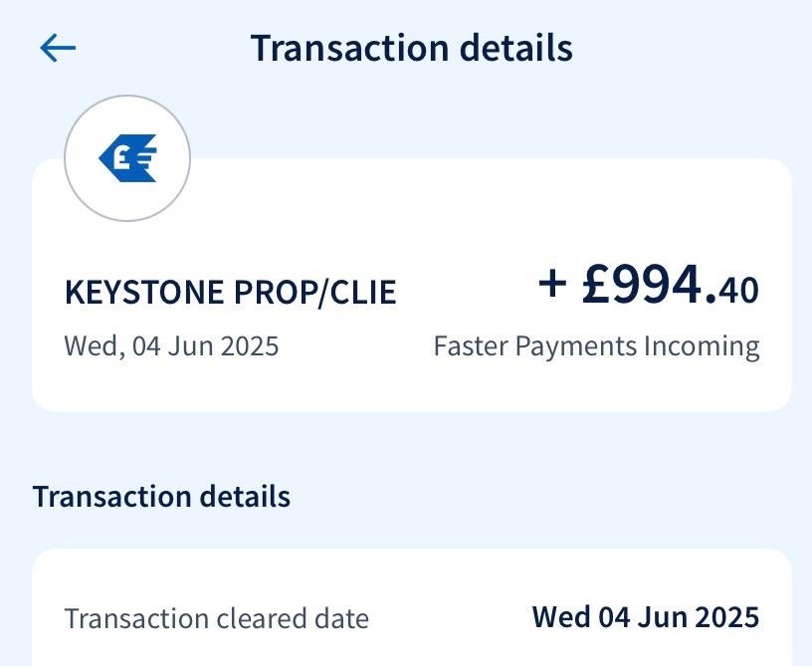Click the 'Wed, 04 Jun 2025' payment date
812x666 pixels.
[171, 345]
